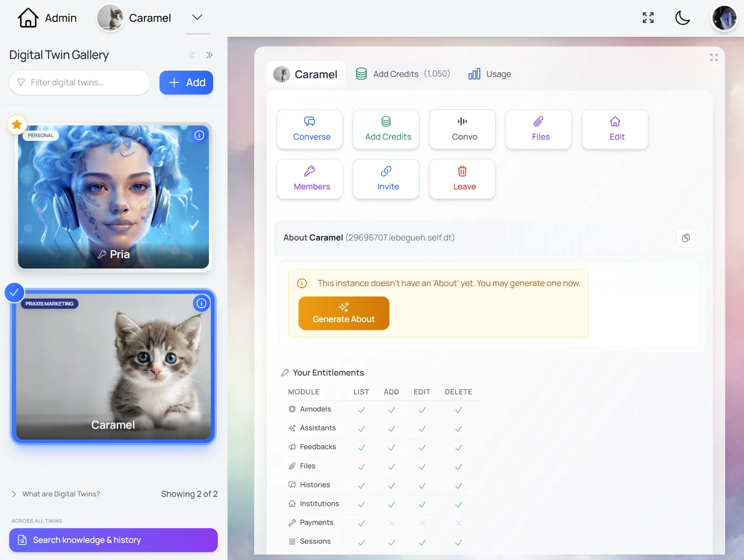
Task: Click Add Credits action tile
Action: tap(386, 129)
